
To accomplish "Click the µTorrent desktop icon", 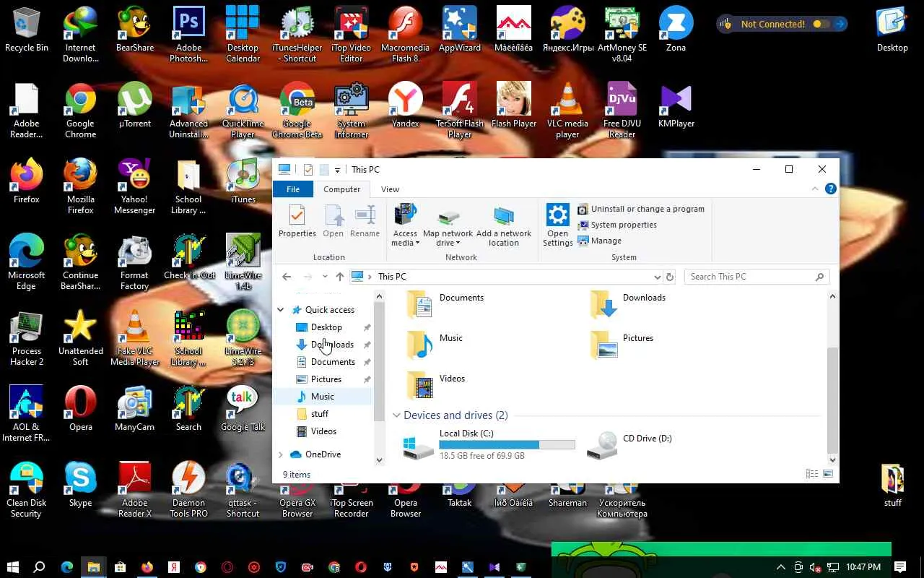I will click(x=135, y=106).
